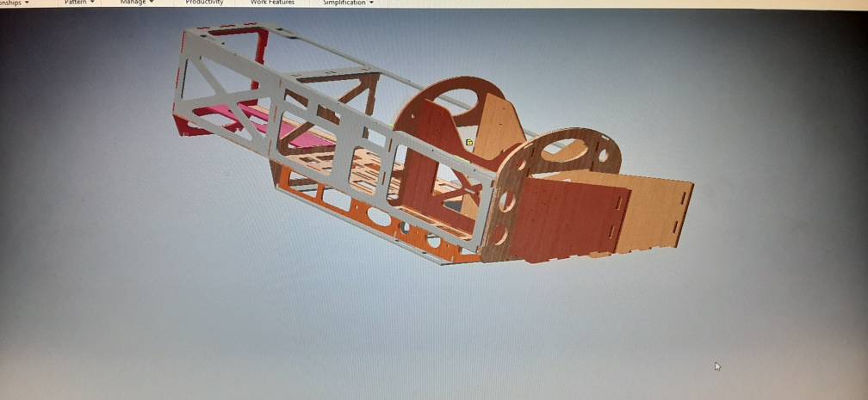
Task: Click the small yellow marker icon on model
Action: click(x=469, y=142)
